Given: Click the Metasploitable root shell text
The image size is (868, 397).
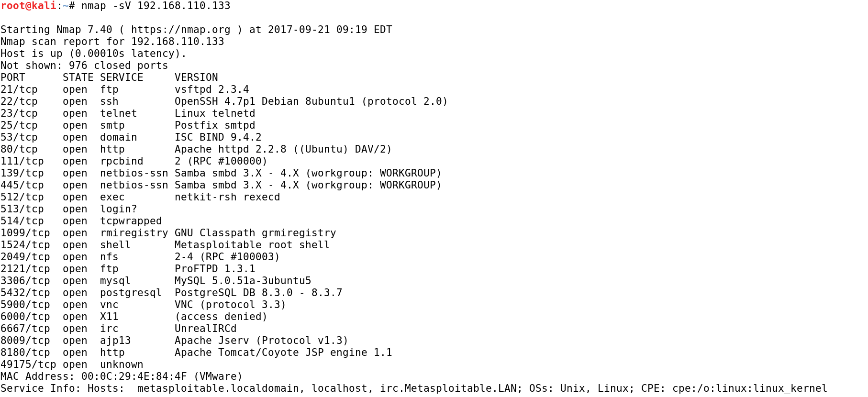Looking at the screenshot, I should click(252, 245).
